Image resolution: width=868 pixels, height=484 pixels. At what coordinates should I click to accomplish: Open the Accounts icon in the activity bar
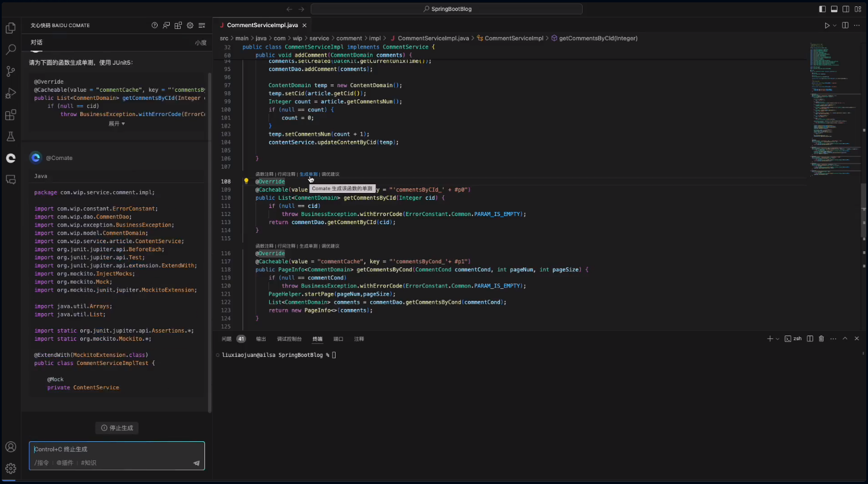pos(10,446)
